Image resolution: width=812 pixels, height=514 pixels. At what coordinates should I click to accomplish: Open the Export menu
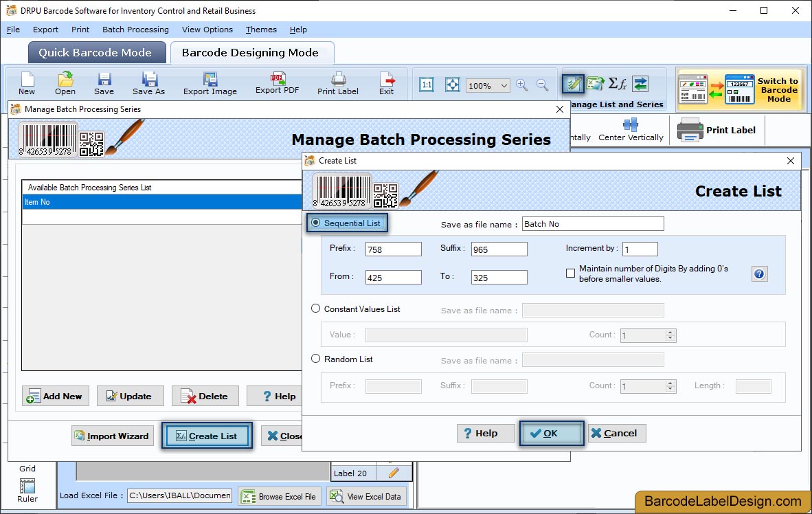click(x=45, y=30)
